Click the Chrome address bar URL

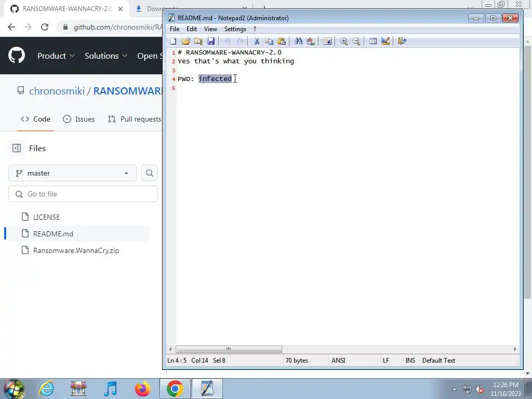pyautogui.click(x=117, y=27)
